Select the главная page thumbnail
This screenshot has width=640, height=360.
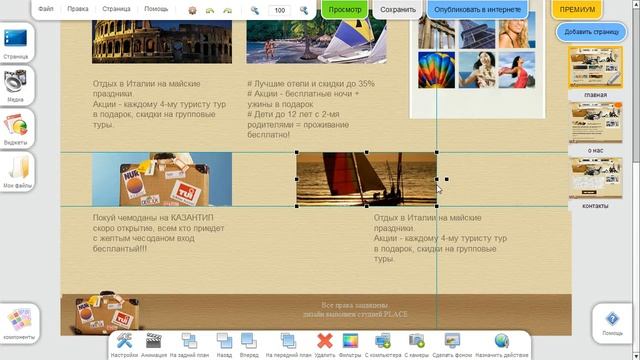coord(596,67)
